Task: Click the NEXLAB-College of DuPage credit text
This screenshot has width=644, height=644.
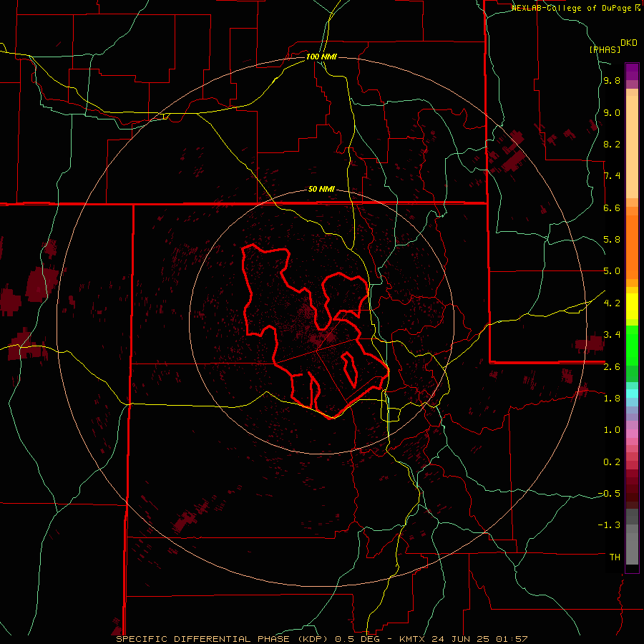Action: [572, 8]
